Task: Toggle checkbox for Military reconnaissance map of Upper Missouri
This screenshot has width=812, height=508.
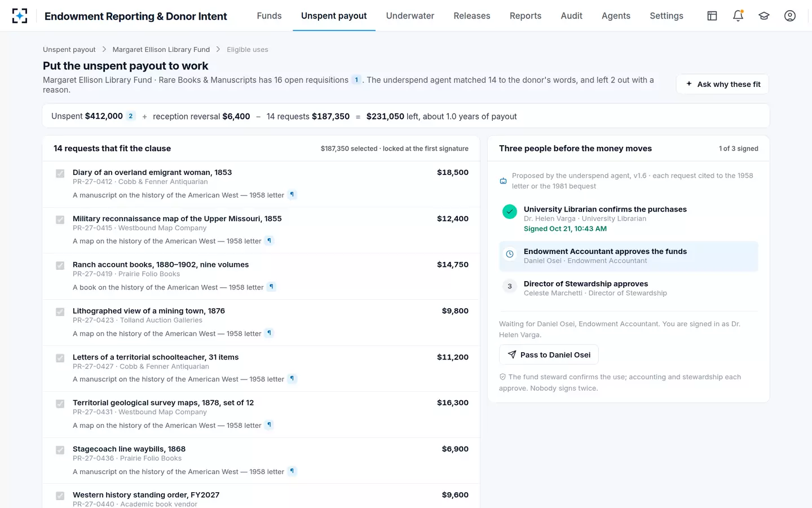Action: tap(60, 220)
